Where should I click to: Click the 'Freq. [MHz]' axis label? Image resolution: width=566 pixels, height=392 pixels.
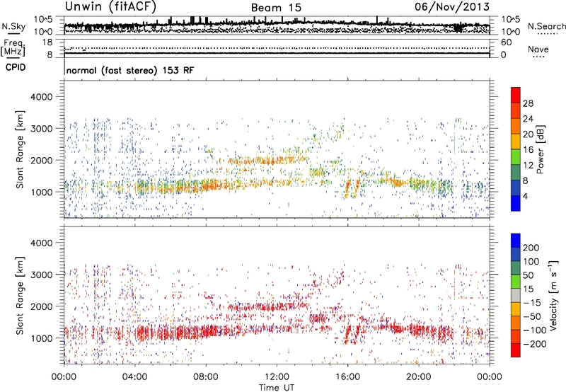tap(13, 48)
